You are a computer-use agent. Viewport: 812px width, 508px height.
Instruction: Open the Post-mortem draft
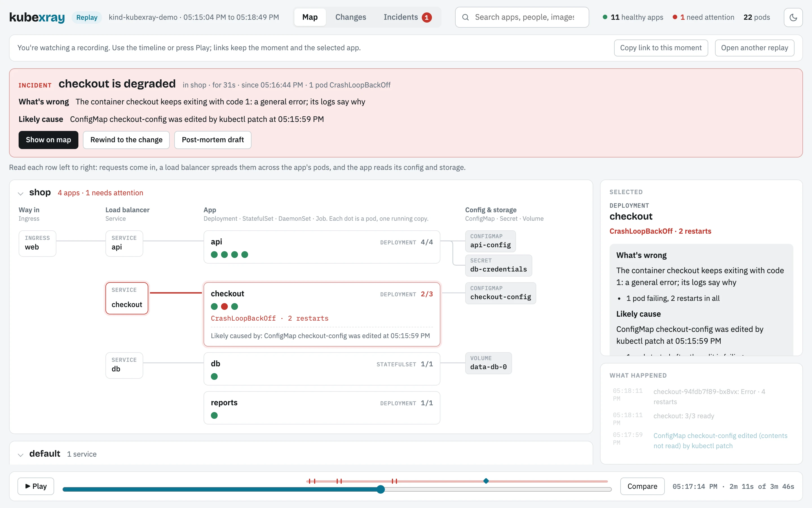pos(213,140)
